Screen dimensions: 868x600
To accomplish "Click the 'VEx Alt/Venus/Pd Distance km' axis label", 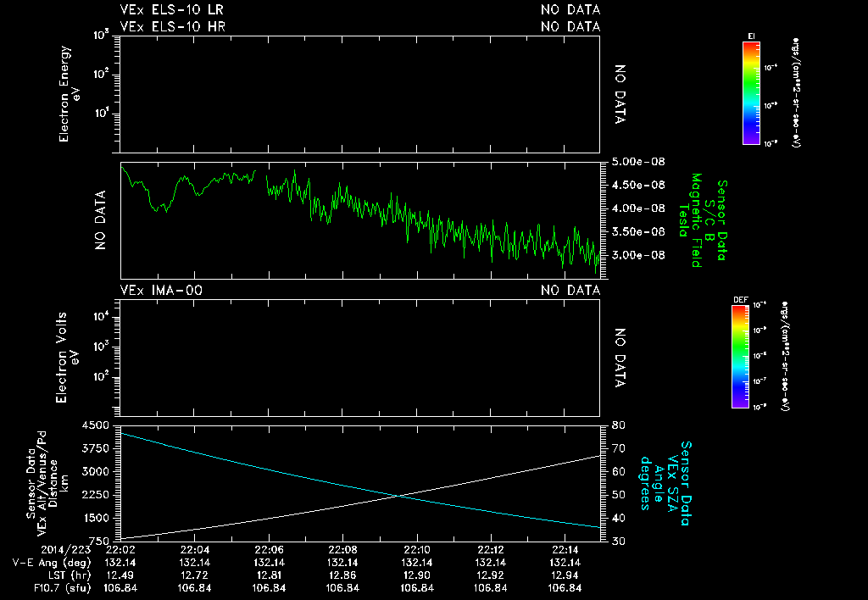I will click(53, 483).
